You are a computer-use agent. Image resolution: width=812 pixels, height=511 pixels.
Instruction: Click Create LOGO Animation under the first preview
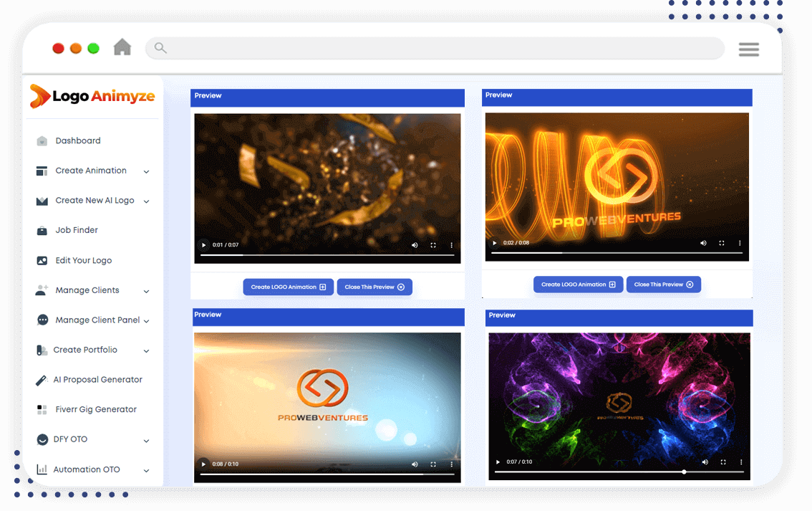click(288, 287)
